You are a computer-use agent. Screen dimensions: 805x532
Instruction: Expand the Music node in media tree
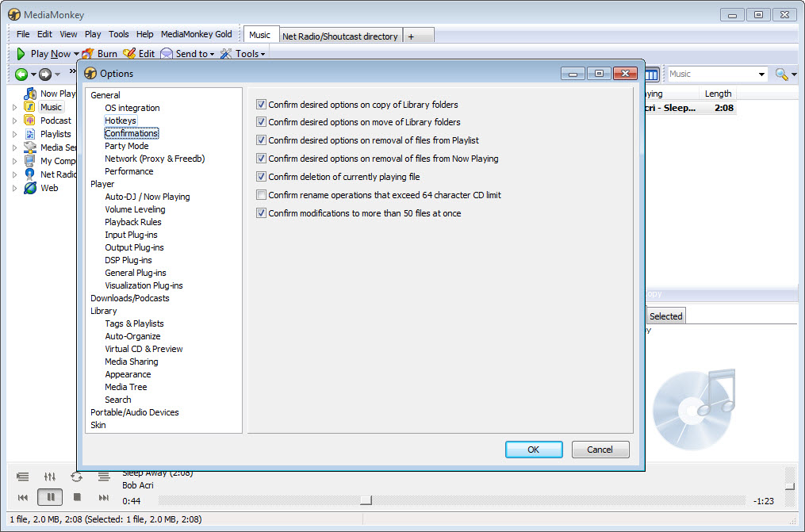point(14,107)
